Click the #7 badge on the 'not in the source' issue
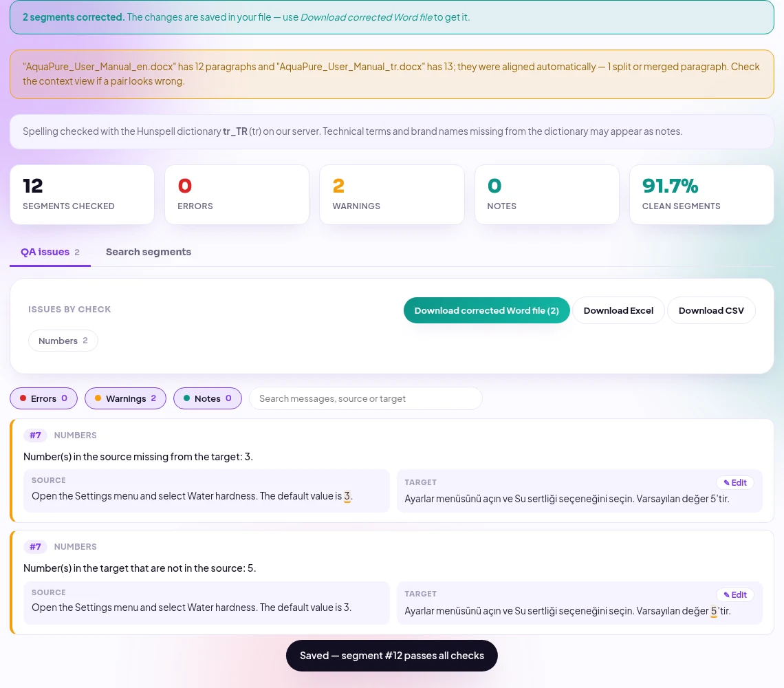This screenshot has height=688, width=784. click(x=35, y=547)
